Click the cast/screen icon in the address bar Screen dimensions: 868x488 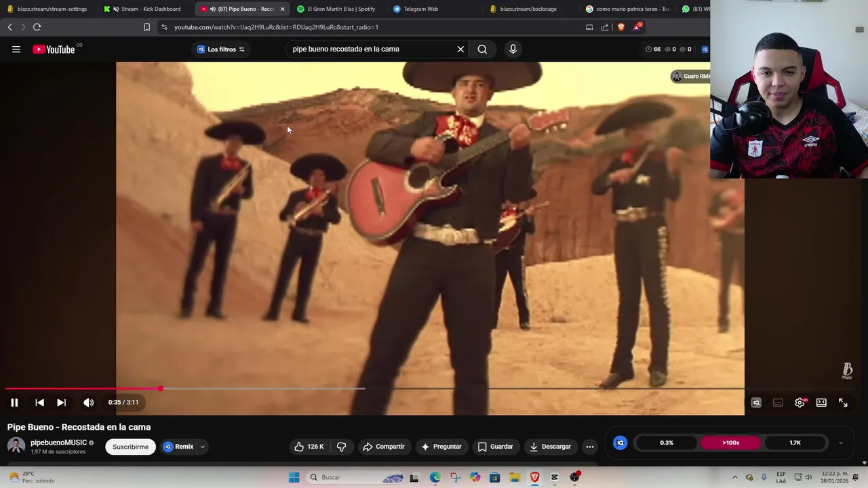tap(589, 27)
